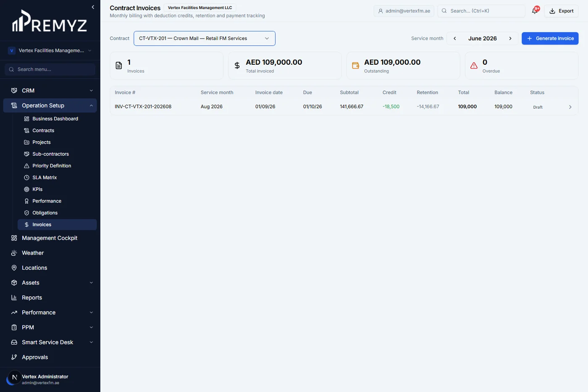The image size is (588, 392).
Task: Expand the Assets menu chevron
Action: [x=91, y=283]
